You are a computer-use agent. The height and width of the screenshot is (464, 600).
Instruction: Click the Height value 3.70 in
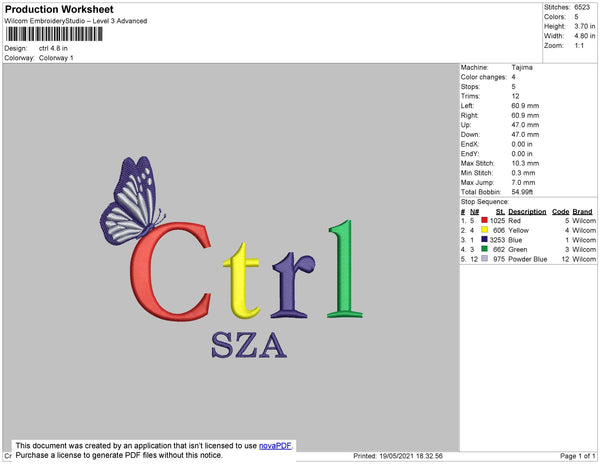click(585, 26)
